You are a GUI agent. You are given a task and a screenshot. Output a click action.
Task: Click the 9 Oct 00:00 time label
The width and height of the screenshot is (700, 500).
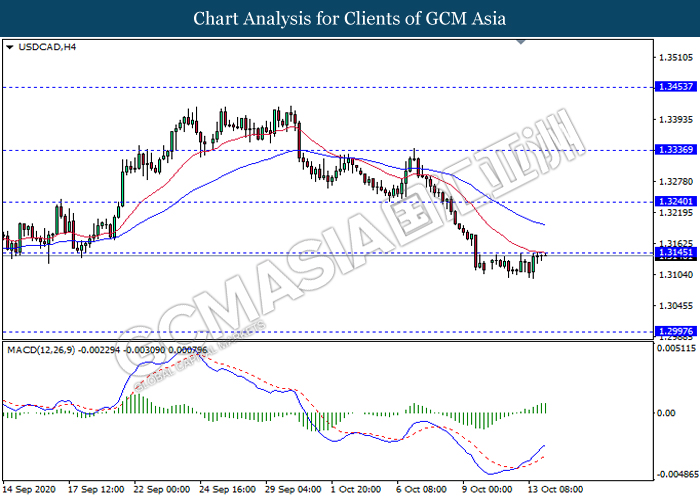click(x=487, y=490)
